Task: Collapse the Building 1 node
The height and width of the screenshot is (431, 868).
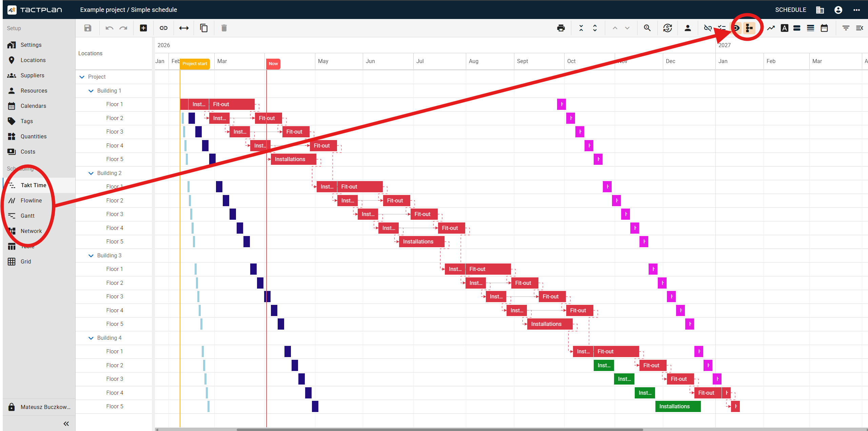Action: pyautogui.click(x=91, y=91)
